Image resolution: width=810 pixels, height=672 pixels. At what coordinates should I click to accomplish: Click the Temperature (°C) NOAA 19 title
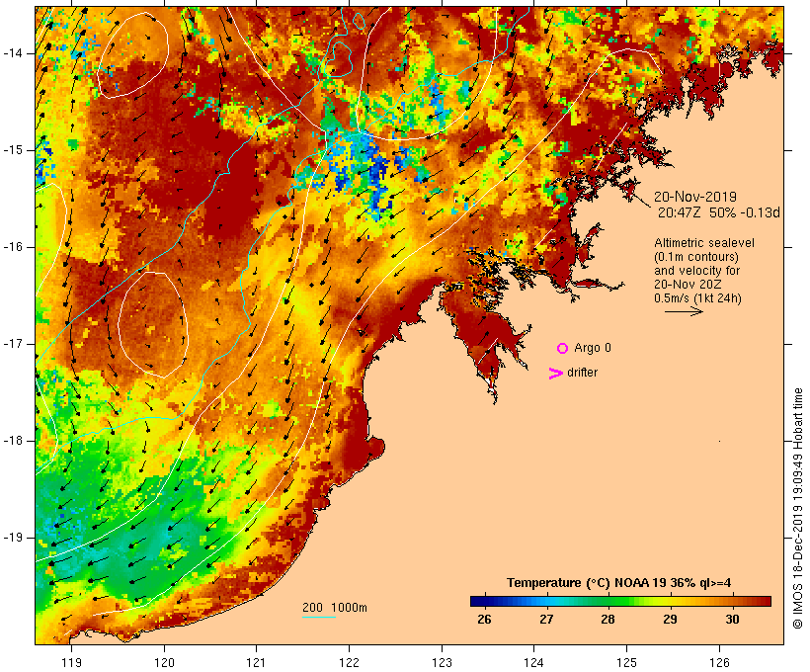tap(619, 583)
